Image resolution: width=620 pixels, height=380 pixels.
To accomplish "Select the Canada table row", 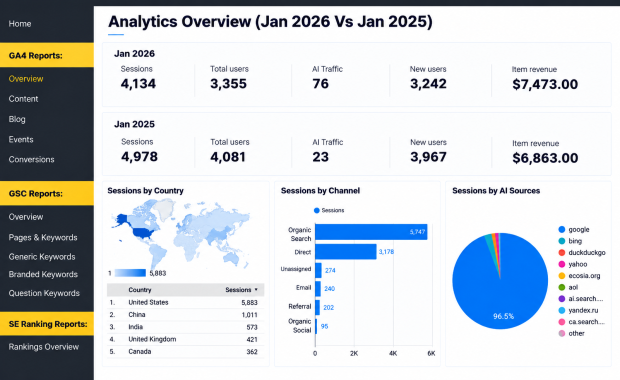I will [x=185, y=352].
